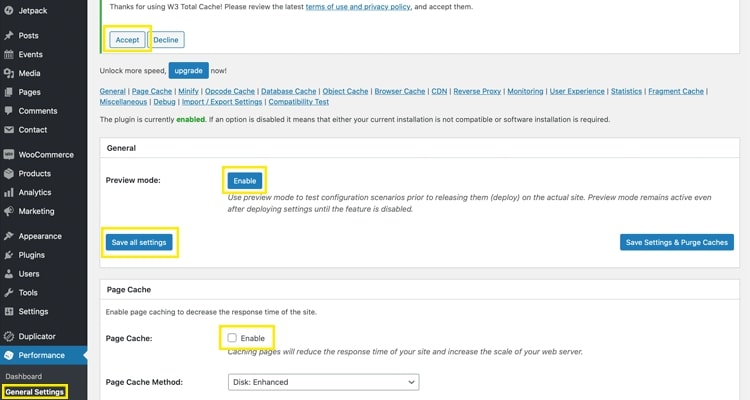Click Save Settings & Purge Caches
Viewport: 750px width, 400px height.
tap(677, 243)
